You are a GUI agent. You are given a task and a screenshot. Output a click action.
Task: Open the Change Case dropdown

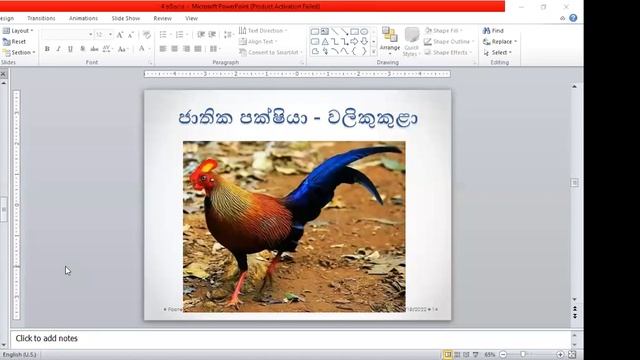[122, 49]
